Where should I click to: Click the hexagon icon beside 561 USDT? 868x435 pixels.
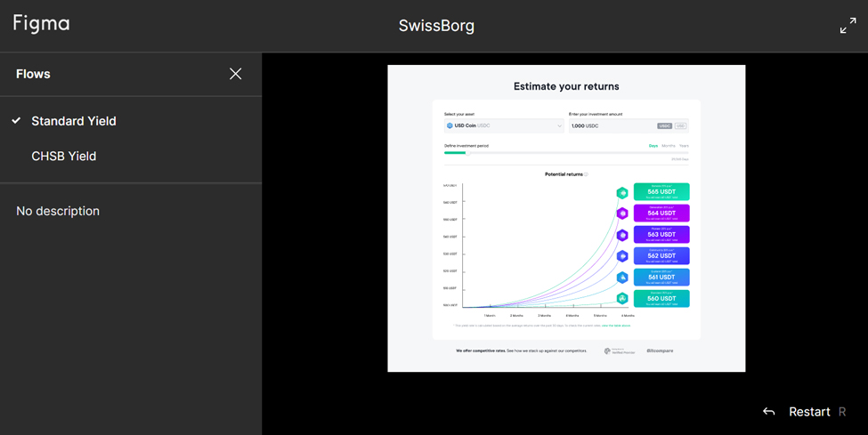click(x=622, y=278)
